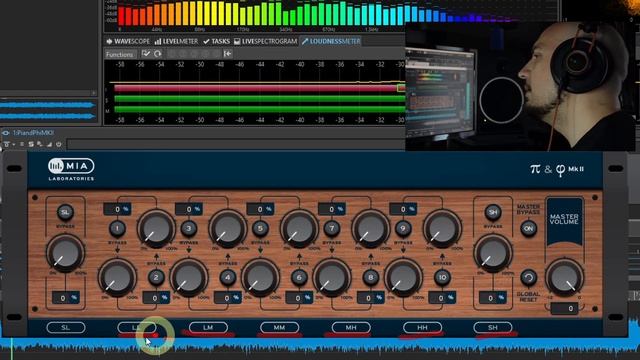Viewport: 640px width, 360px height.
Task: Toggle bypass button 2
Action: (x=156, y=278)
